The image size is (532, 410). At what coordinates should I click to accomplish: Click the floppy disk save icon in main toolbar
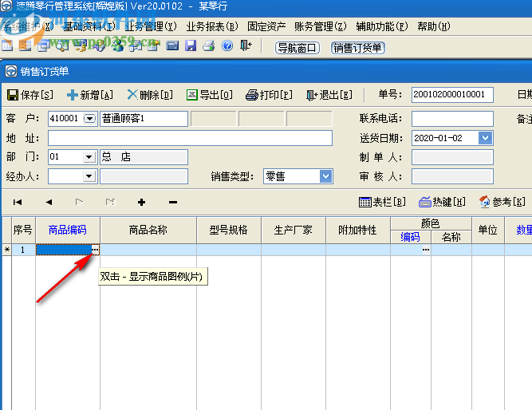191,45
